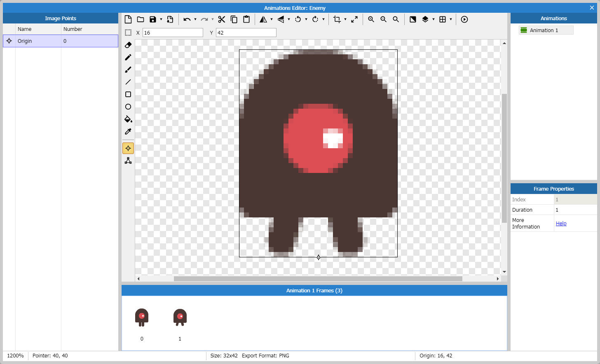
Task: Expand the Undo history dropdown
Action: (195, 19)
